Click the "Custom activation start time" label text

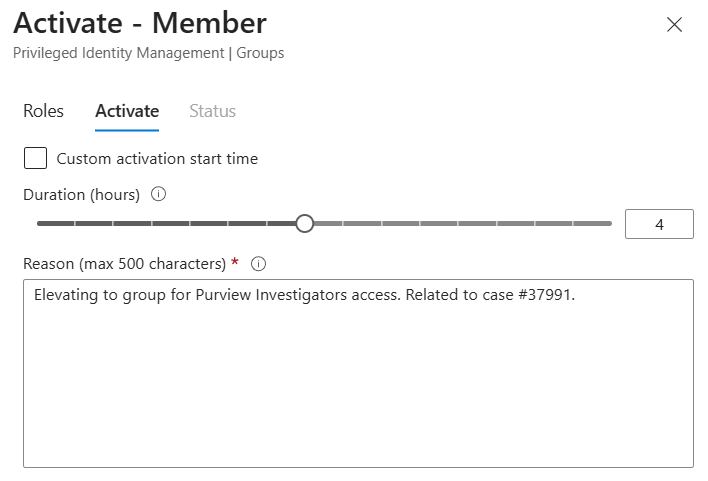point(157,158)
